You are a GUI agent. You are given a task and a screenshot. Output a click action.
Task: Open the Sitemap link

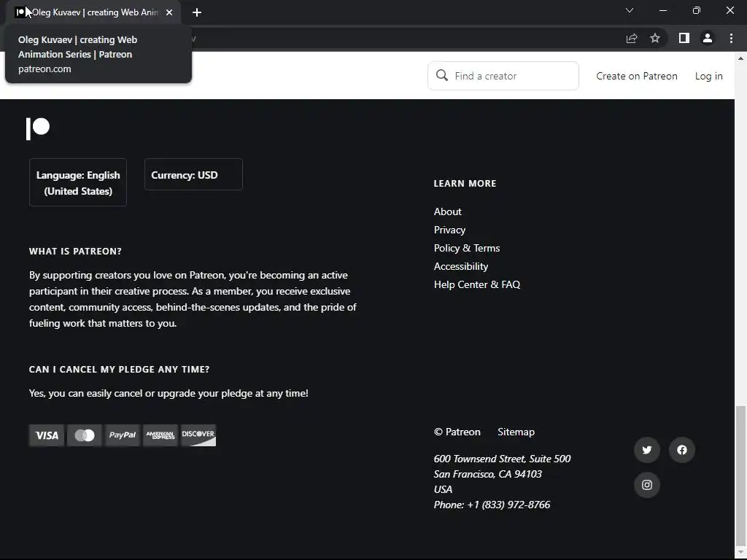click(x=516, y=432)
